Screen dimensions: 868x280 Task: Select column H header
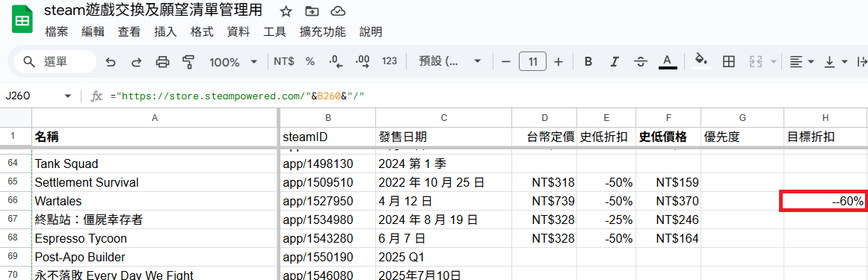click(x=825, y=117)
